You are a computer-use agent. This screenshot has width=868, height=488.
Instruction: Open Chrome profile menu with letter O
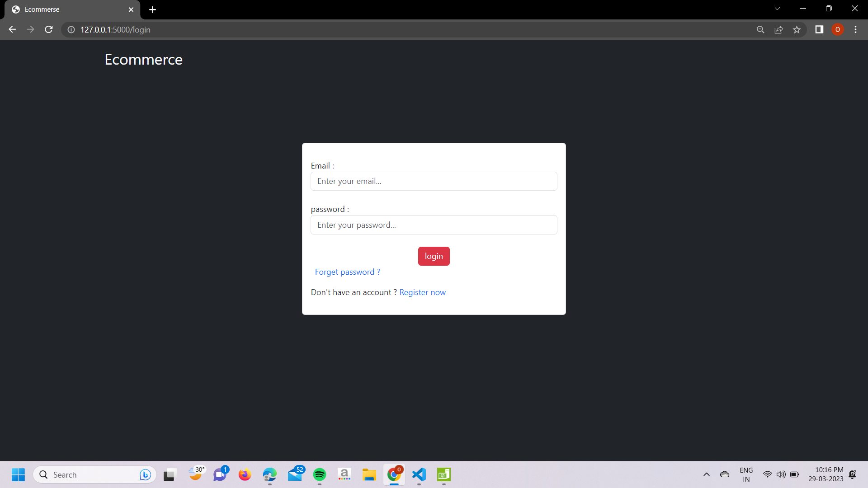pyautogui.click(x=838, y=29)
